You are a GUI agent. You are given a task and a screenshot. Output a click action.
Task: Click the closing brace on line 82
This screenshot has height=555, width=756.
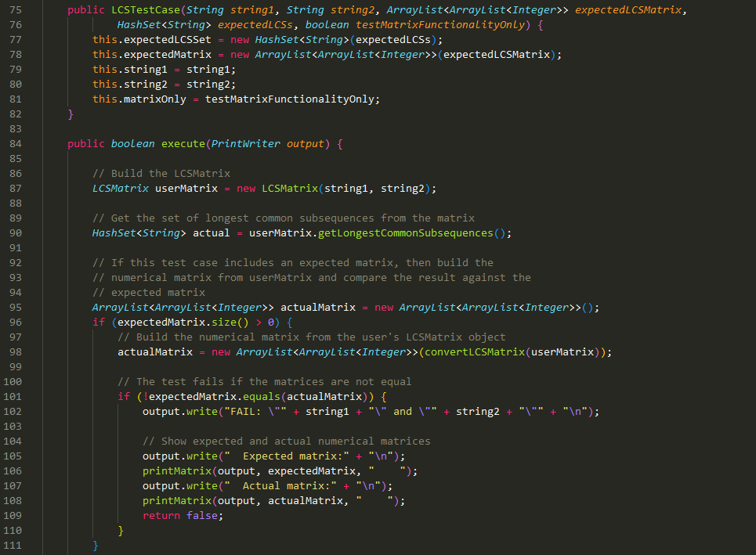tap(71, 114)
